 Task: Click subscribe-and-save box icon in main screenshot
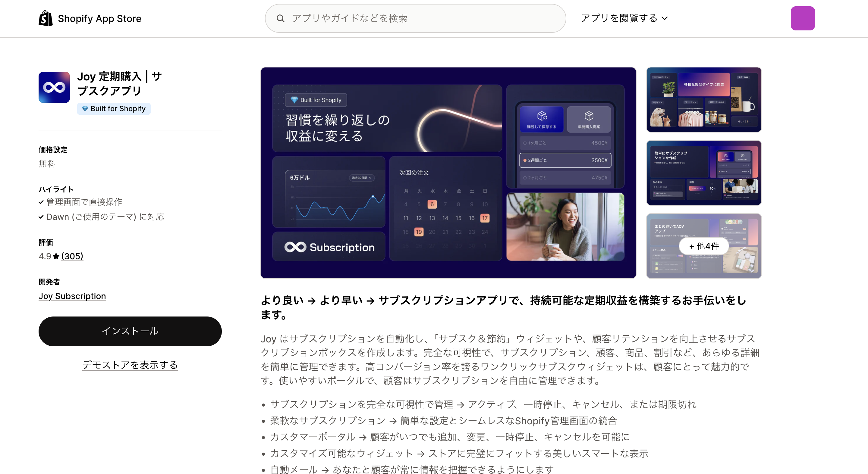(542, 116)
